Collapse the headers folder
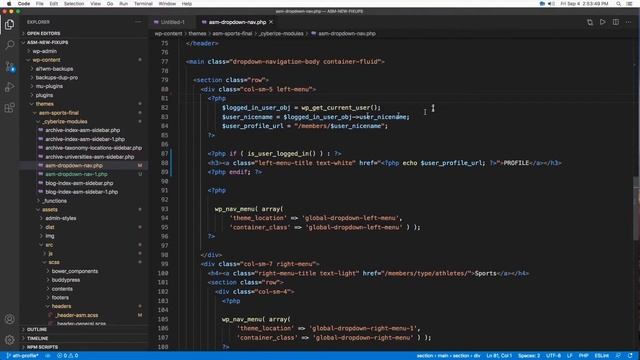 61,306
